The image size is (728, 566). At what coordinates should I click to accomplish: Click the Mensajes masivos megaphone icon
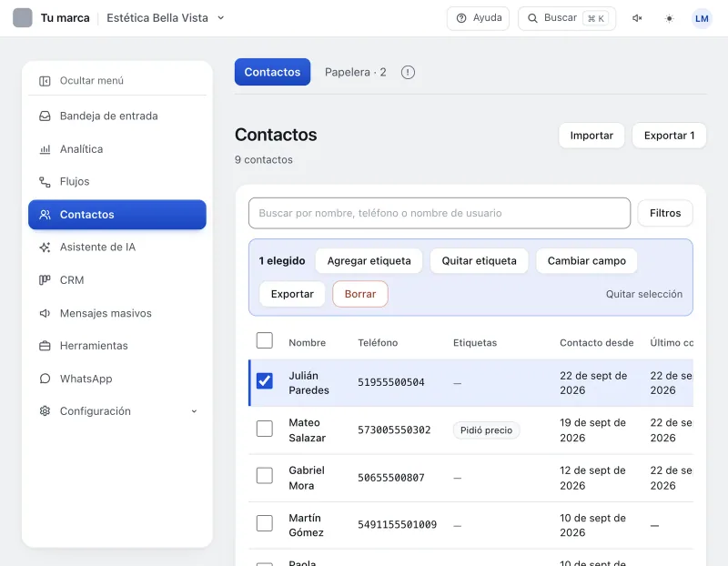pyautogui.click(x=45, y=313)
